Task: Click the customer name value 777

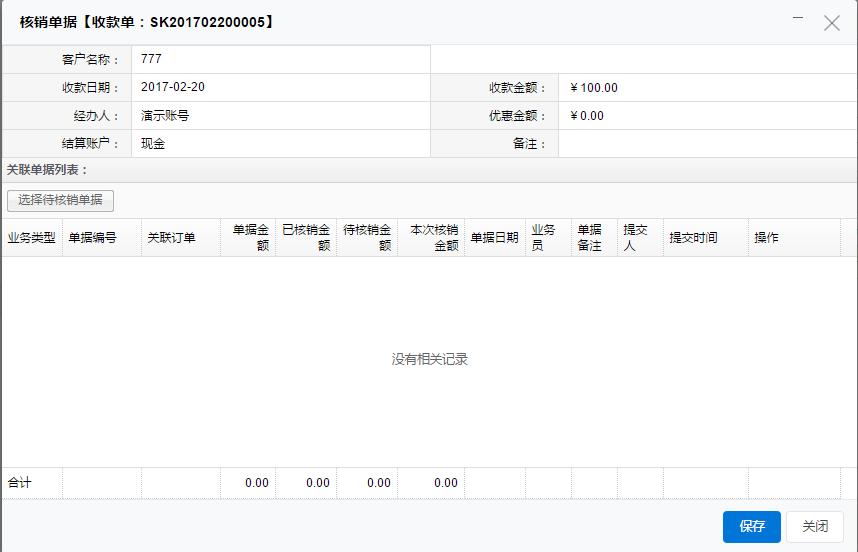Action: [152, 59]
